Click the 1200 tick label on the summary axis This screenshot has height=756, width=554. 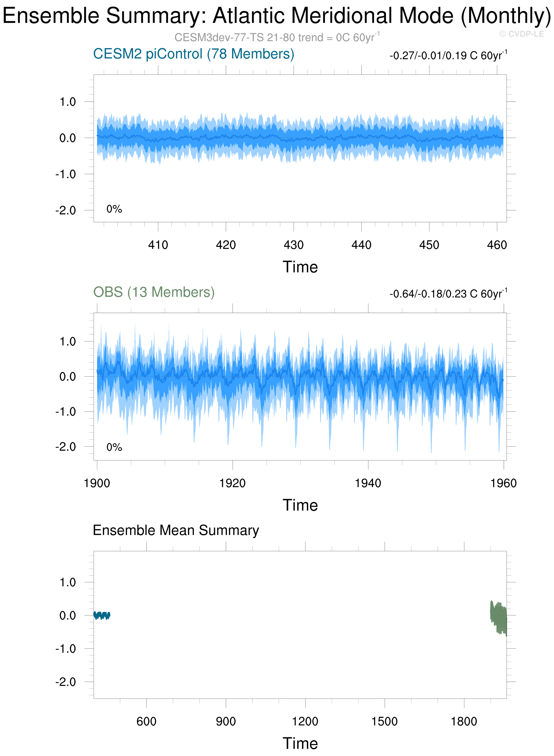[305, 722]
